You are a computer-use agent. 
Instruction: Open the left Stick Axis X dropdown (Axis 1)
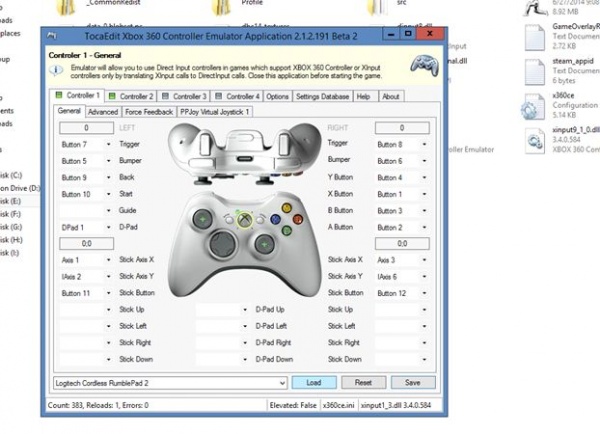click(86, 260)
